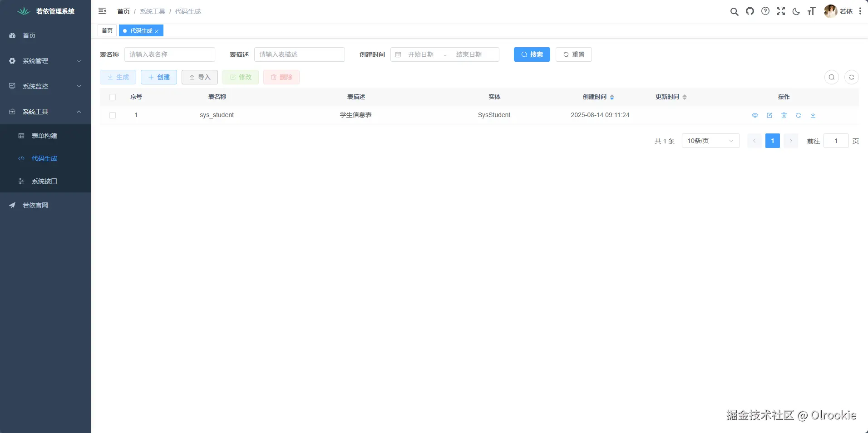868x433 pixels.
Task: Open search with the magnifier icon
Action: (x=735, y=11)
